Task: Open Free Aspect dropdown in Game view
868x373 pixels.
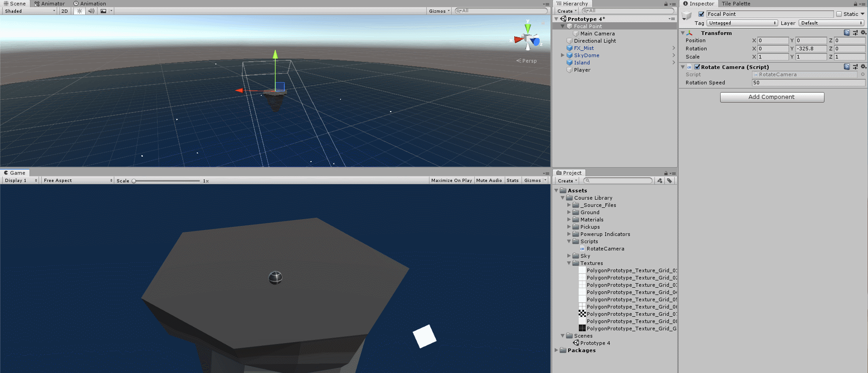Action: (x=77, y=181)
